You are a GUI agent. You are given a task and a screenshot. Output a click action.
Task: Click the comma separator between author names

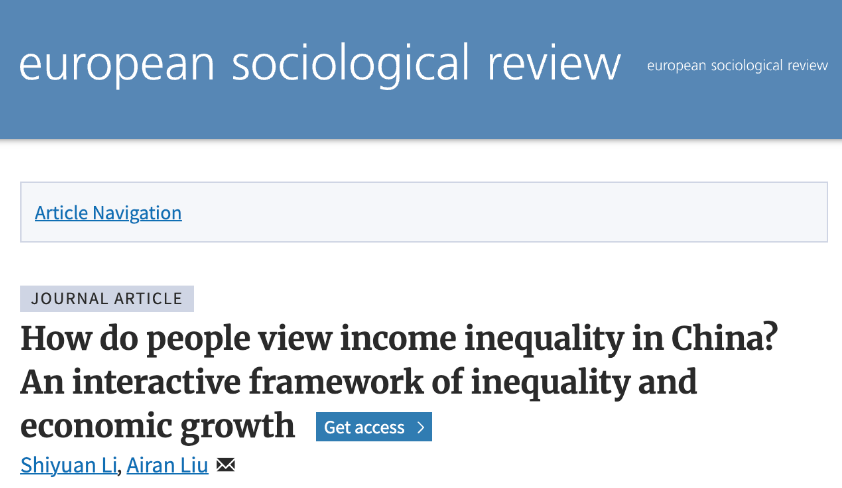[x=120, y=471]
